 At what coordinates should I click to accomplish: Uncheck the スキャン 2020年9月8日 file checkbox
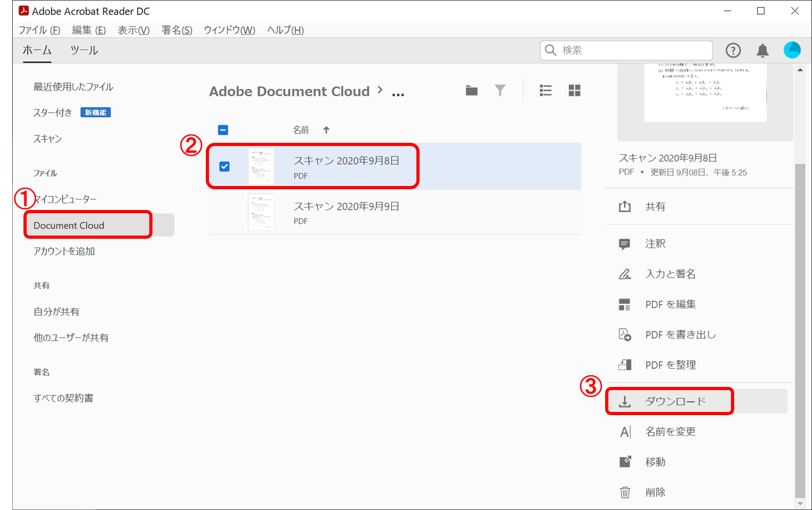tap(224, 166)
